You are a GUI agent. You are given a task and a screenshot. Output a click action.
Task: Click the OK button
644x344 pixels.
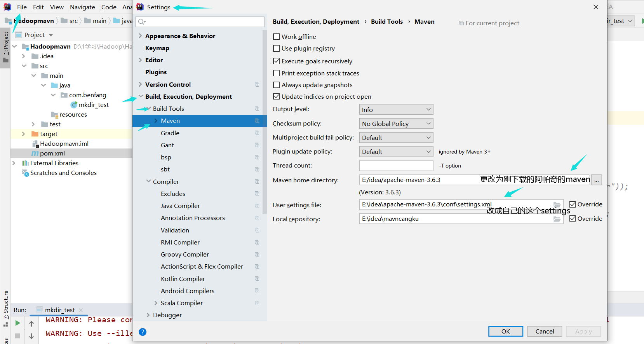pyautogui.click(x=506, y=331)
